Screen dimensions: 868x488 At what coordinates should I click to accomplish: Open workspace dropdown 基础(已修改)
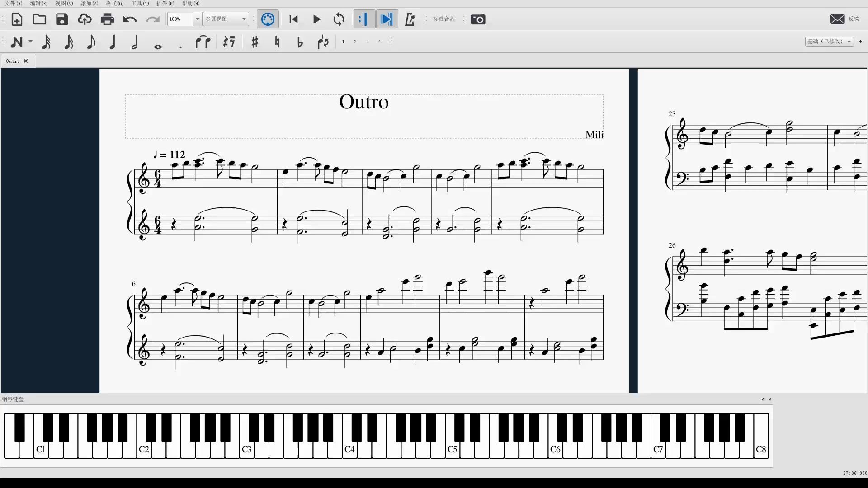(x=829, y=41)
